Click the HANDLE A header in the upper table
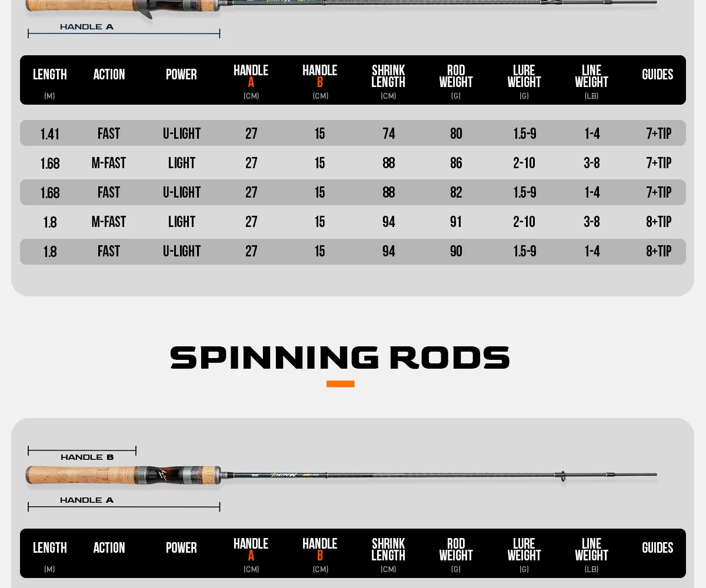This screenshot has width=706, height=588. point(251,76)
